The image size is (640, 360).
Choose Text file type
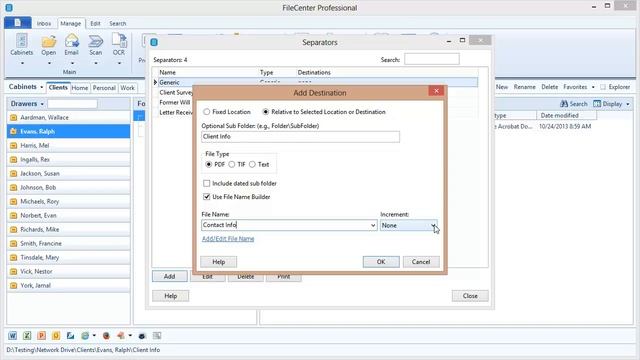tap(252, 164)
